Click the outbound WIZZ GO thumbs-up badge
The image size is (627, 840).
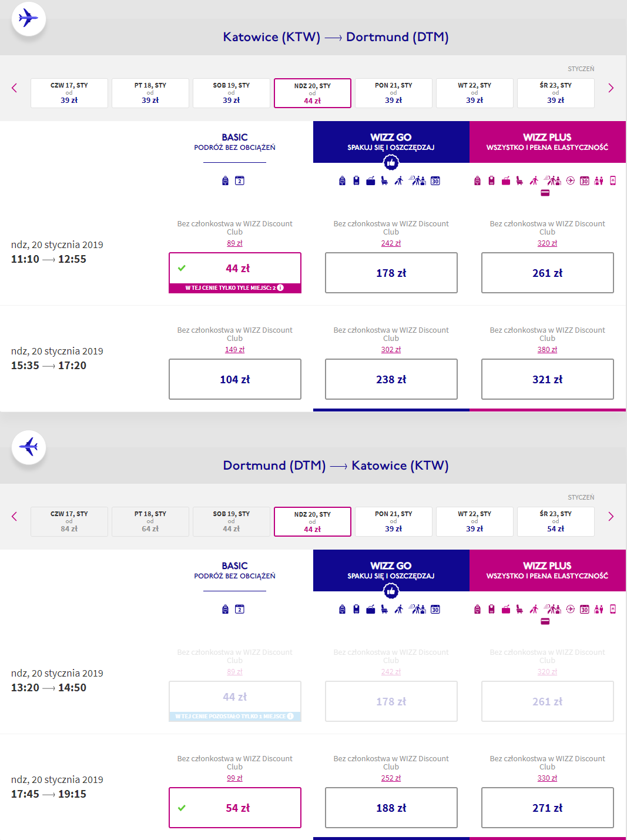391,163
